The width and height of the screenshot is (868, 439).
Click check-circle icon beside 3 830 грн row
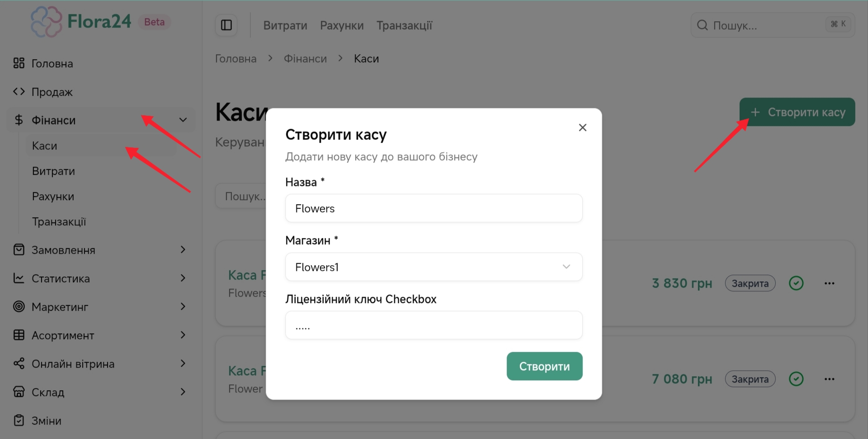point(796,283)
